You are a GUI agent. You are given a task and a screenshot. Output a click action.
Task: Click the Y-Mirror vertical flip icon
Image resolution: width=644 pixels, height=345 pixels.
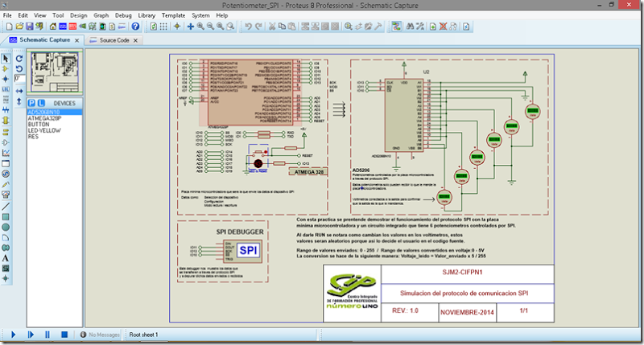pyautogui.click(x=19, y=101)
